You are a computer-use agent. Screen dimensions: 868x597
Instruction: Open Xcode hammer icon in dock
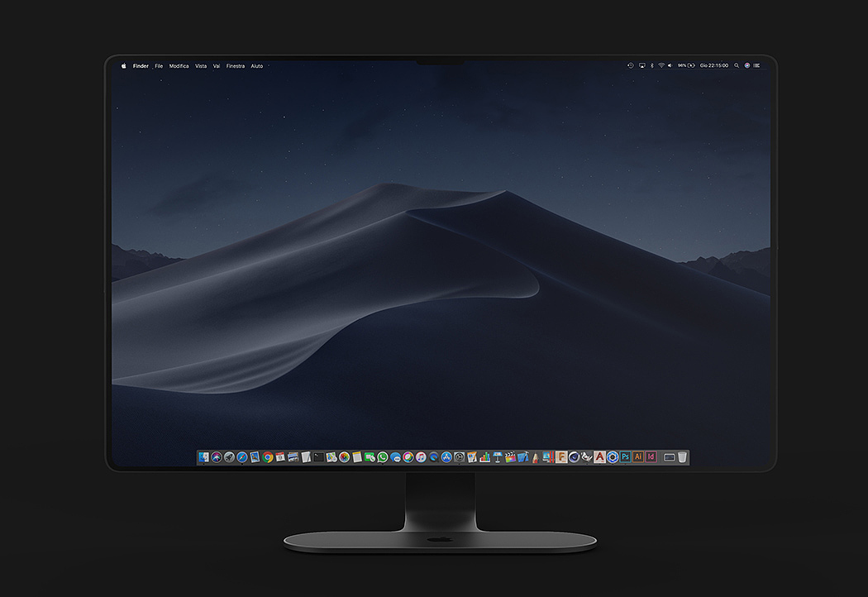point(523,457)
